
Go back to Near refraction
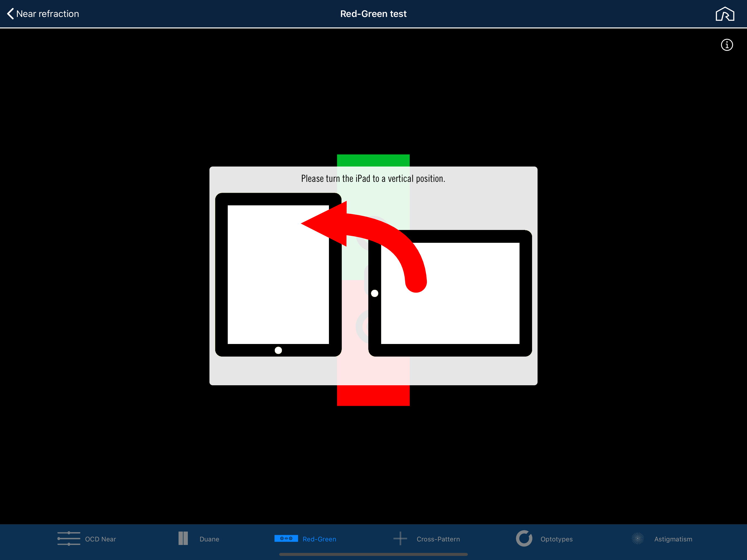48,14
